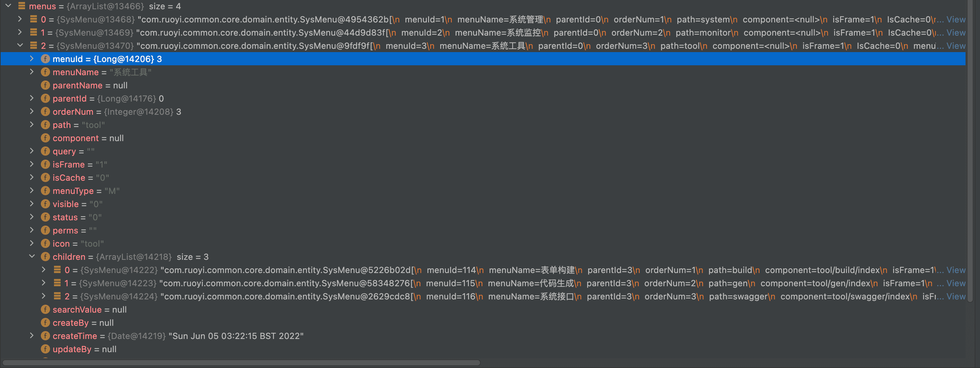Click field icon beside menuName
The width and height of the screenshot is (980, 368).
[x=45, y=72]
